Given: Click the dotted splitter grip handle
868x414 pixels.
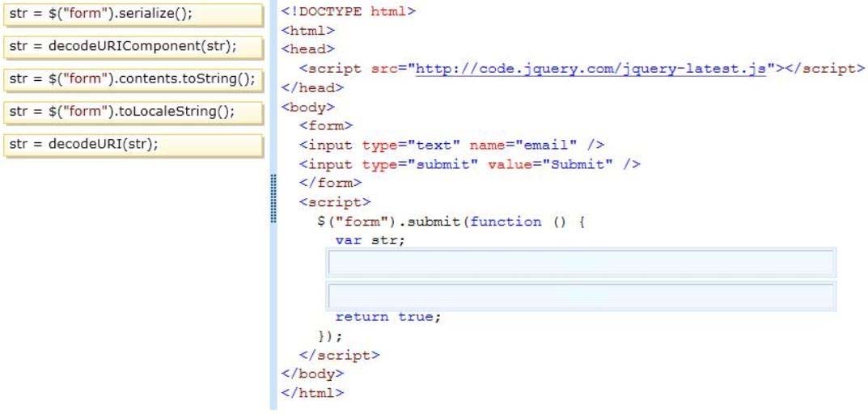Looking at the screenshot, I should [x=274, y=198].
